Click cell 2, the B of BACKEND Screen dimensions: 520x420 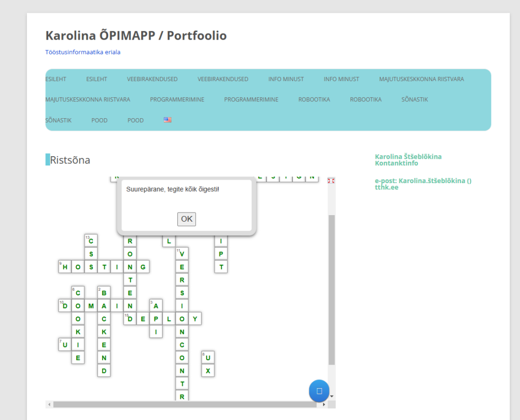coord(104,293)
